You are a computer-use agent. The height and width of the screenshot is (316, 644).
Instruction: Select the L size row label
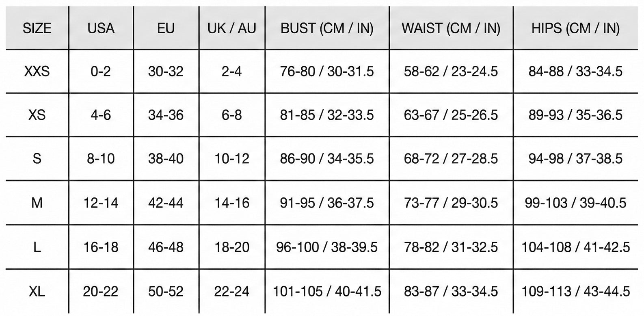pyautogui.click(x=37, y=247)
